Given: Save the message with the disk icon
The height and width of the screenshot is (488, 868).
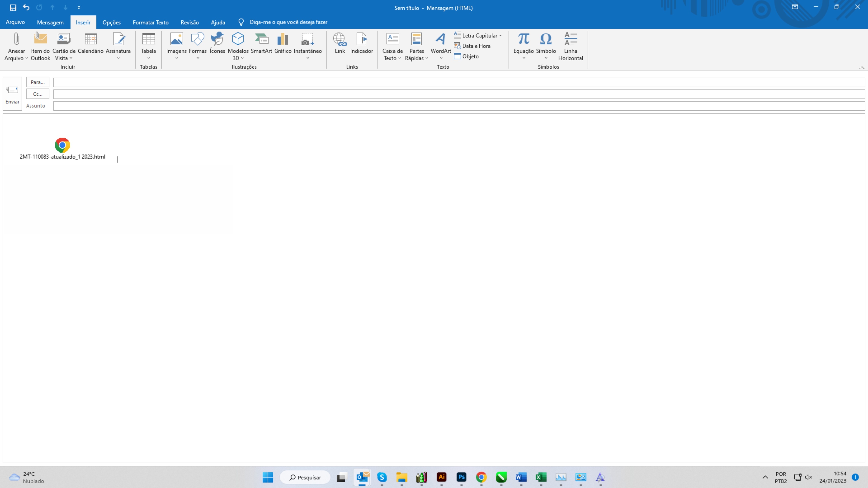Looking at the screenshot, I should [13, 7].
